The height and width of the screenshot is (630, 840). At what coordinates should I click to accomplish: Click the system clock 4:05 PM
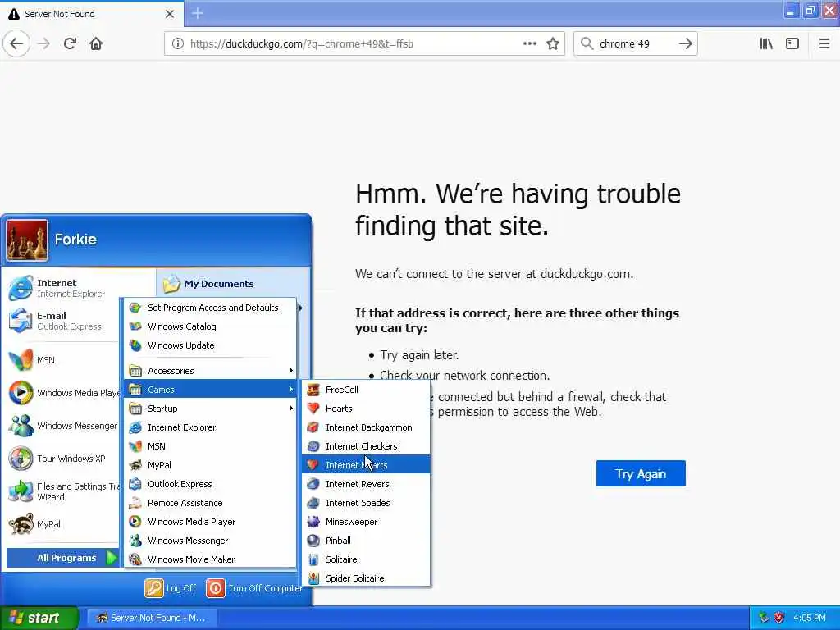click(810, 618)
